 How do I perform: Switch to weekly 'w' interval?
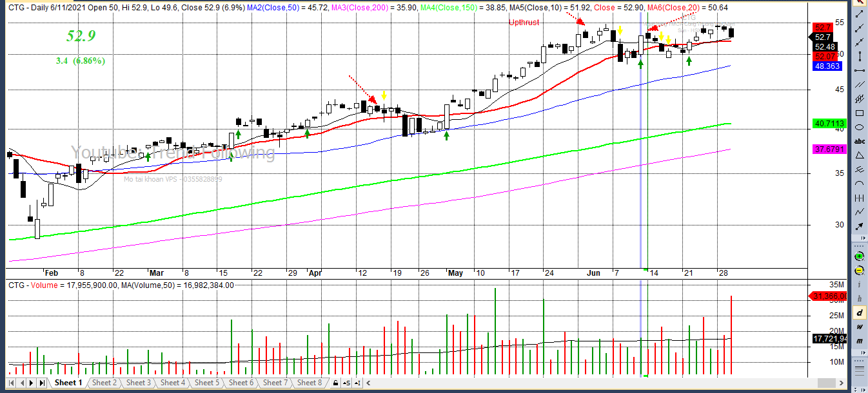click(x=860, y=327)
